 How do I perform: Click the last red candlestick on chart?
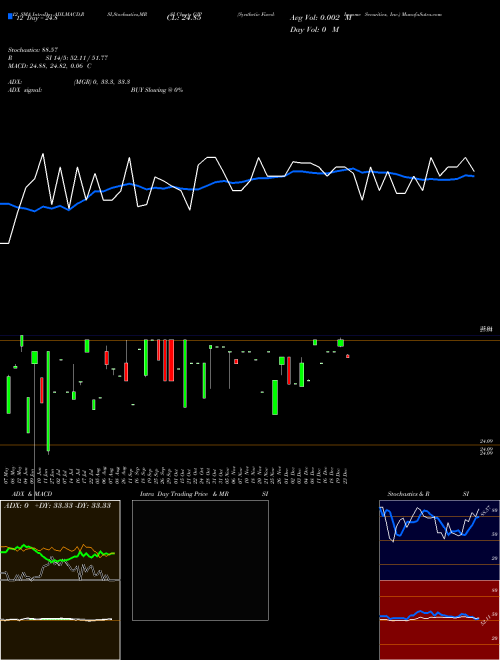348,356
